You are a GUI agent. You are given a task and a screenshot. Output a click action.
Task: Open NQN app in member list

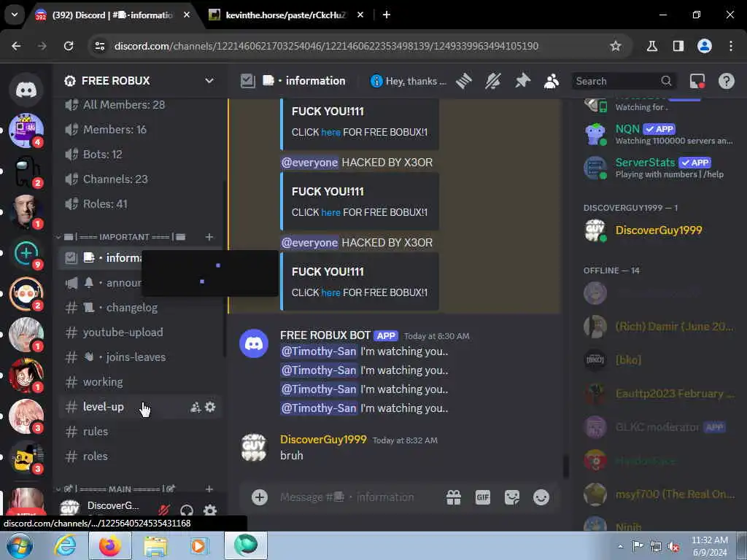659,134
